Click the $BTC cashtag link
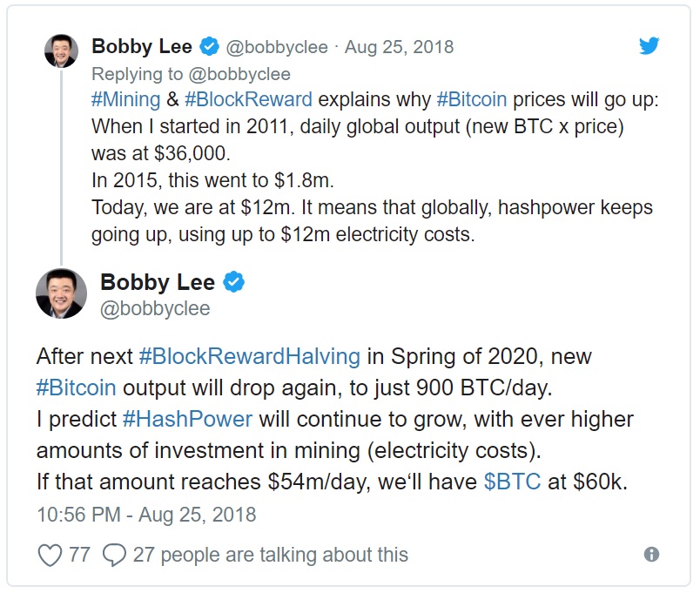This screenshot has width=700, height=593. (512, 482)
